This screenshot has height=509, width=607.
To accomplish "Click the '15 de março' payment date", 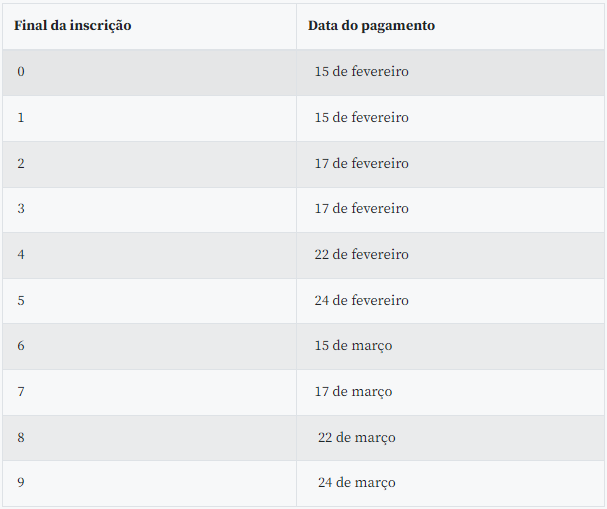I will (x=353, y=346).
